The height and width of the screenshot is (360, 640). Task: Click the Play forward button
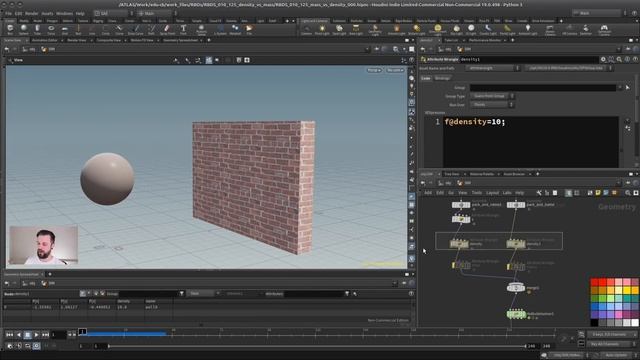tap(36, 335)
